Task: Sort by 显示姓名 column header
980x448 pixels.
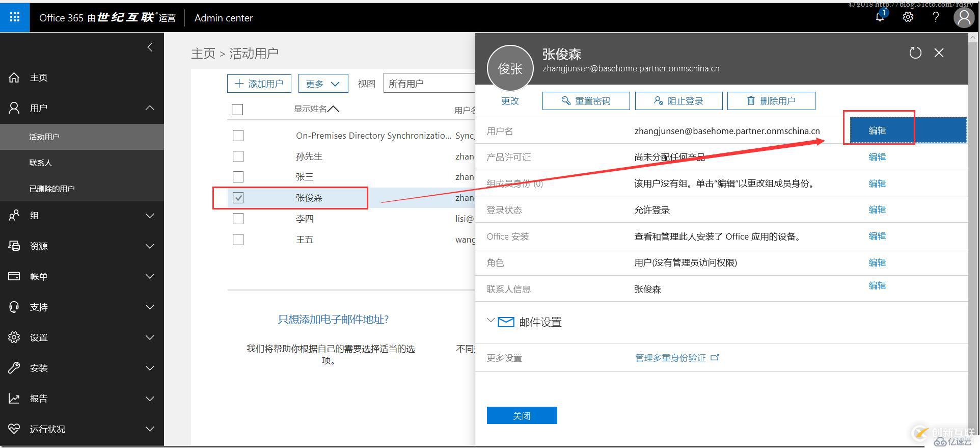Action: 316,109
